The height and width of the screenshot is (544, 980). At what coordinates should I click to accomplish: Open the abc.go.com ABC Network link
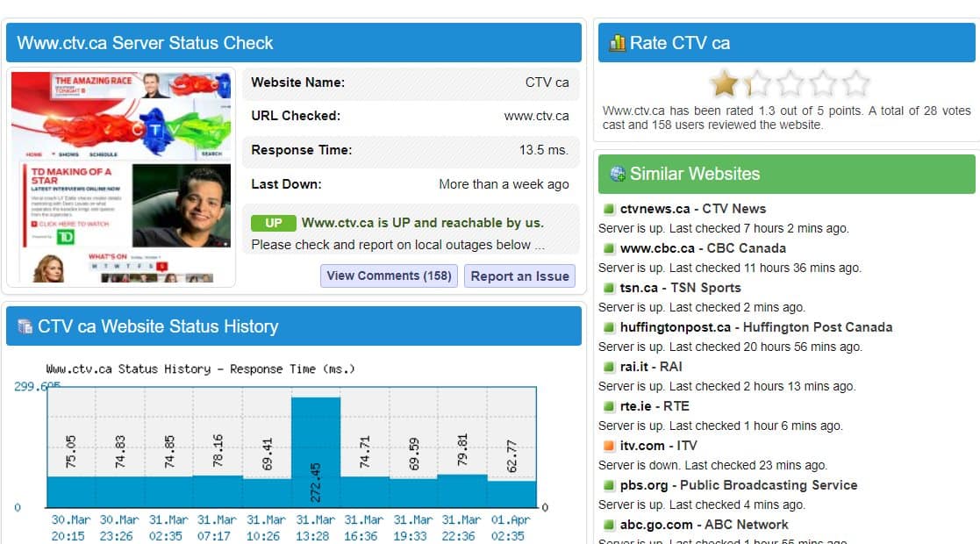pyautogui.click(x=704, y=525)
